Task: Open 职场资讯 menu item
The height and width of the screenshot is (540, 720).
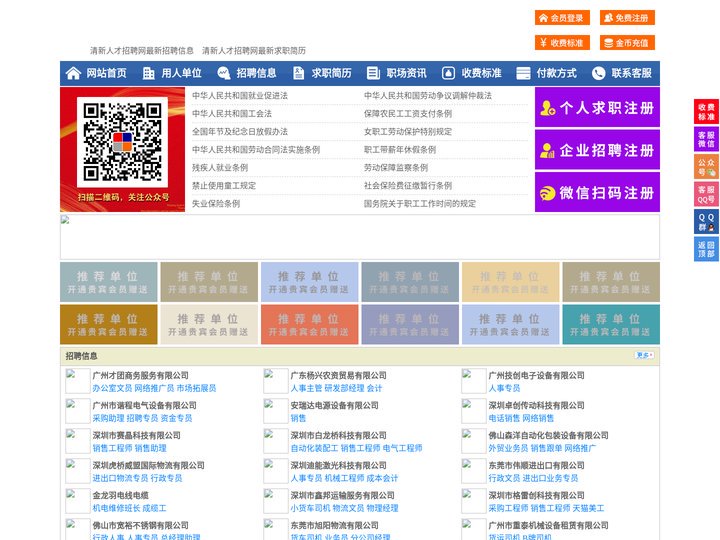Action: click(406, 73)
